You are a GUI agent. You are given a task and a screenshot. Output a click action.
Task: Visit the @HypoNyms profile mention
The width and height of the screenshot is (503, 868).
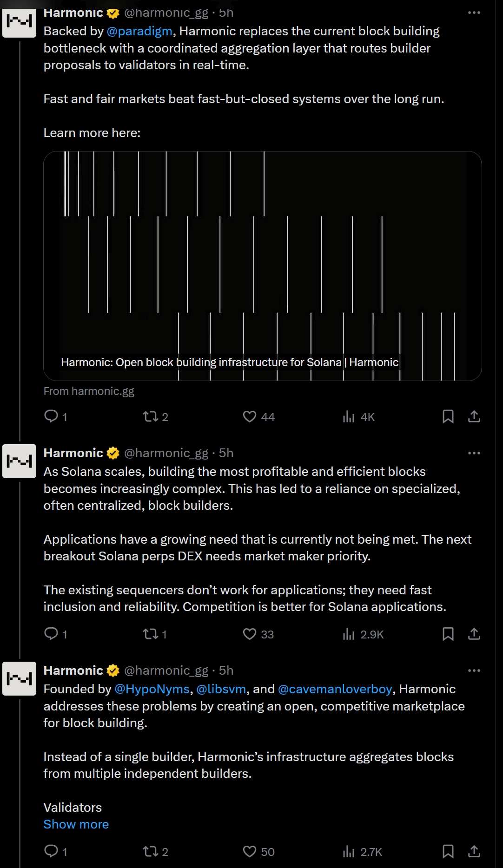coord(152,689)
